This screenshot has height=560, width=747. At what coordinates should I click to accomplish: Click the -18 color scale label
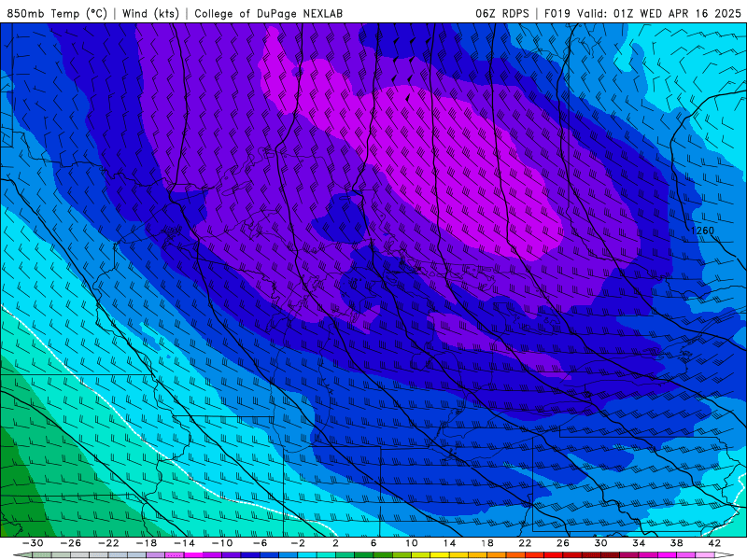coord(147,543)
